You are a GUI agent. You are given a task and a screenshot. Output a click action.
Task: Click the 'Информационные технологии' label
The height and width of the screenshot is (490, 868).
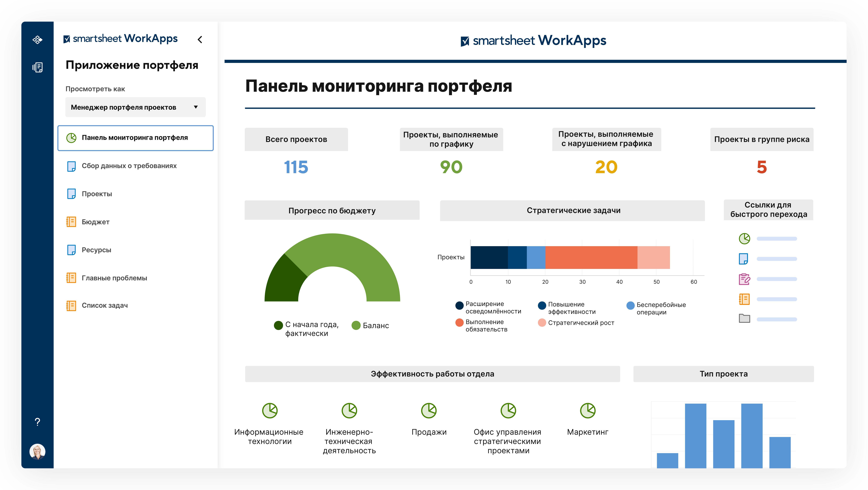tap(269, 437)
